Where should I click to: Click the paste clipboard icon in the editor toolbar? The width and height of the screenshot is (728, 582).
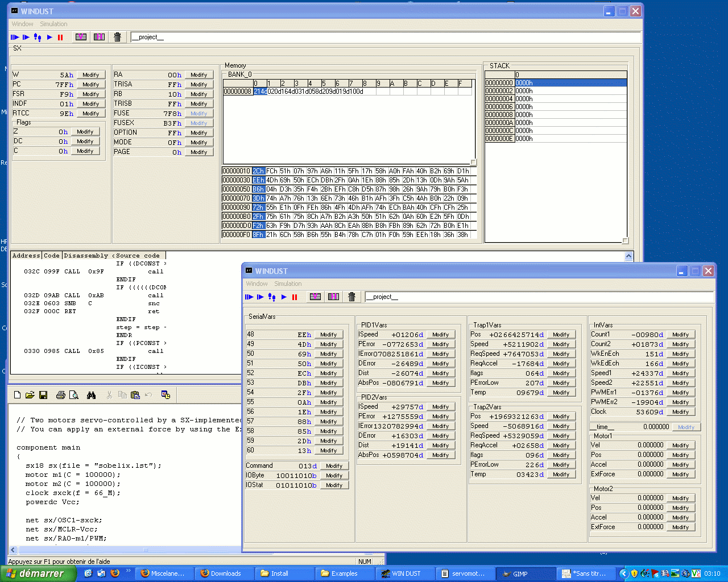135,395
